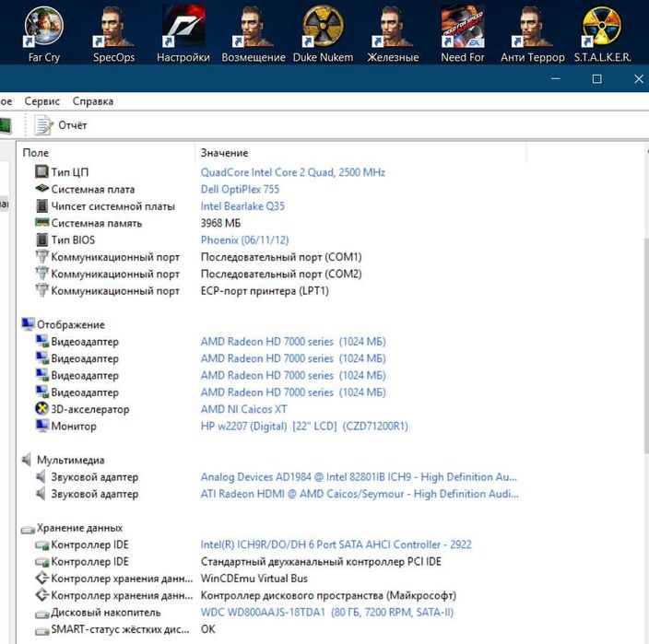Select the Системная память RAM icon
The height and width of the screenshot is (644, 649).
(x=41, y=223)
